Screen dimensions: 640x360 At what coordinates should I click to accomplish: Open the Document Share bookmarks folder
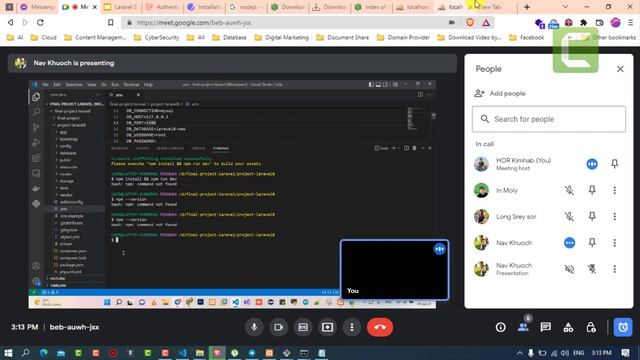pos(342,38)
